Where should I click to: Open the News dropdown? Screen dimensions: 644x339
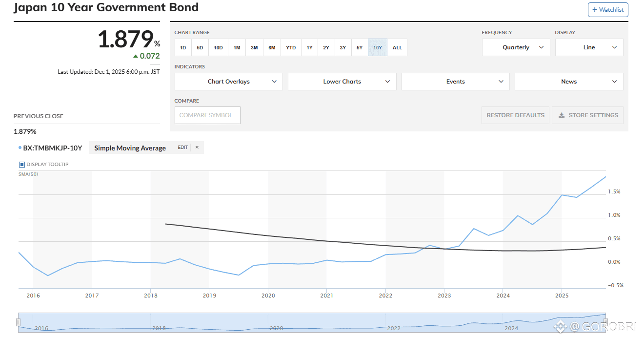pos(569,82)
